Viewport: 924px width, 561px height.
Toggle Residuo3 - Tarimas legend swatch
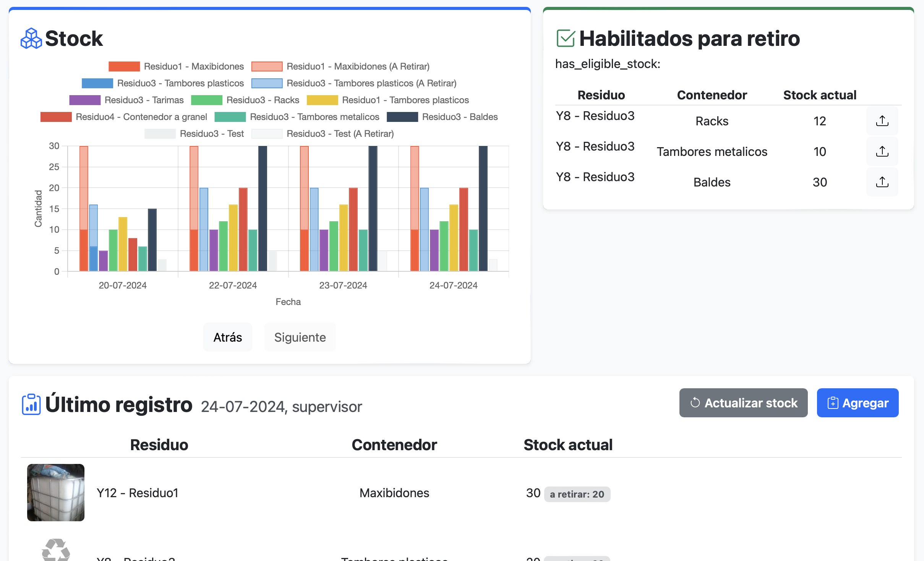tap(85, 100)
